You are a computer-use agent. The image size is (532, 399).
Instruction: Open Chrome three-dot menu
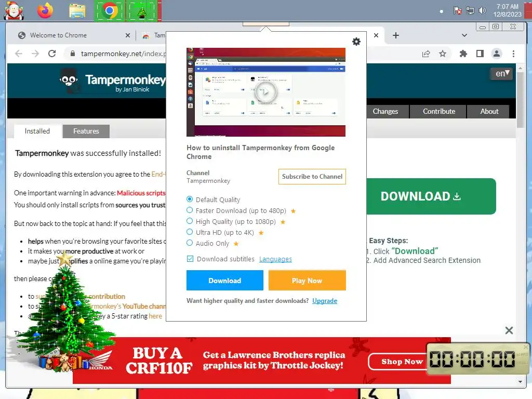513,54
